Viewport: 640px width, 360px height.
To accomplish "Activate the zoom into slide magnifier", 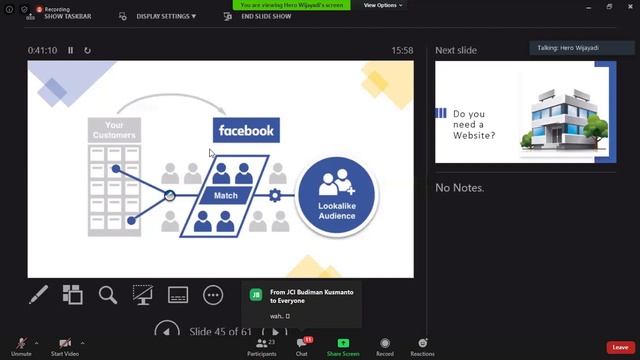I will (108, 295).
